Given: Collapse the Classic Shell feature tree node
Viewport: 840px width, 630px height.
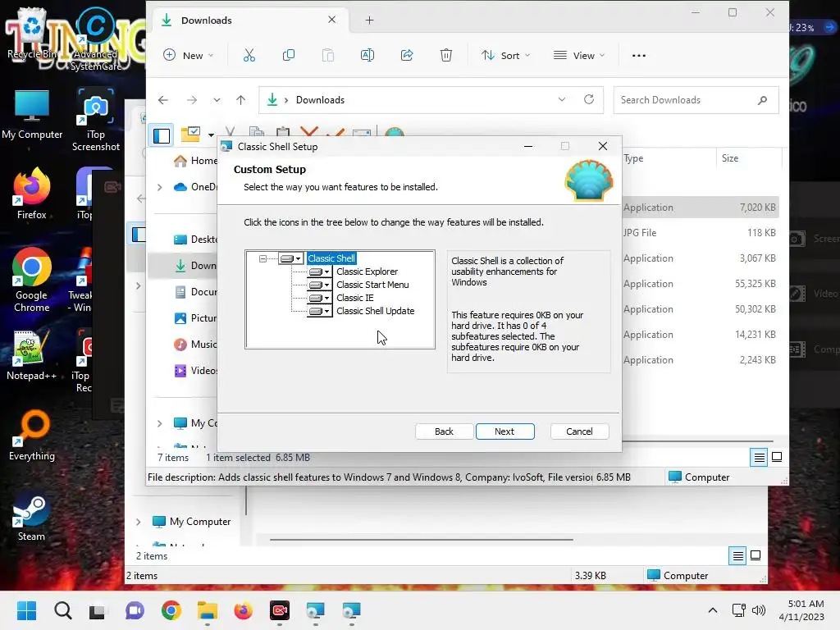Looking at the screenshot, I should point(262,258).
